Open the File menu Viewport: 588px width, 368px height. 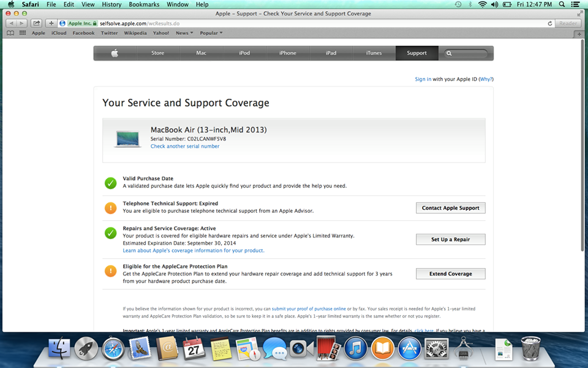[x=51, y=4]
